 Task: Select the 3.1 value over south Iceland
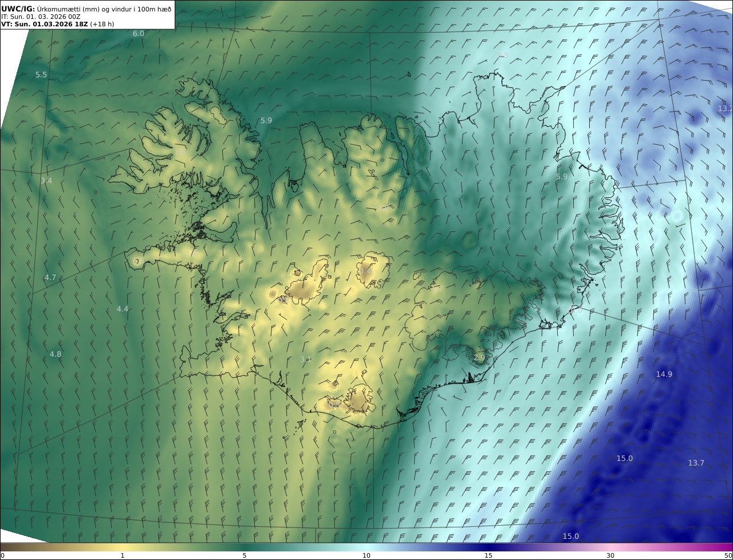[x=306, y=360]
